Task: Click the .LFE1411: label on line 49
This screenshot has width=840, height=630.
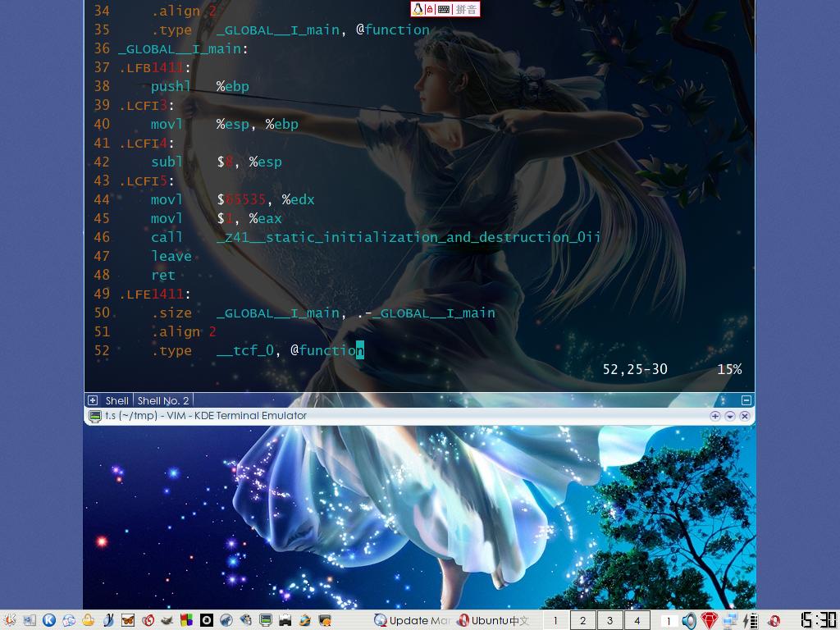Action: pos(154,294)
